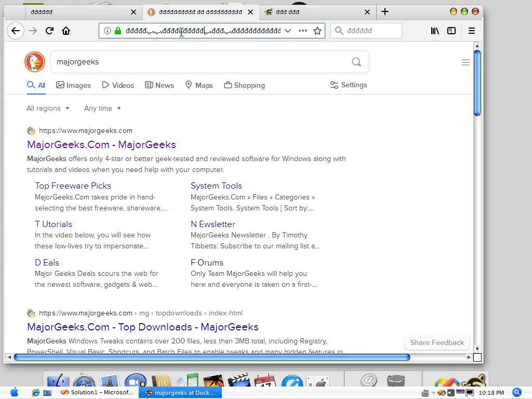Expand the Any time filter dropdown
Image resolution: width=532 pixels, height=399 pixels.
click(102, 108)
